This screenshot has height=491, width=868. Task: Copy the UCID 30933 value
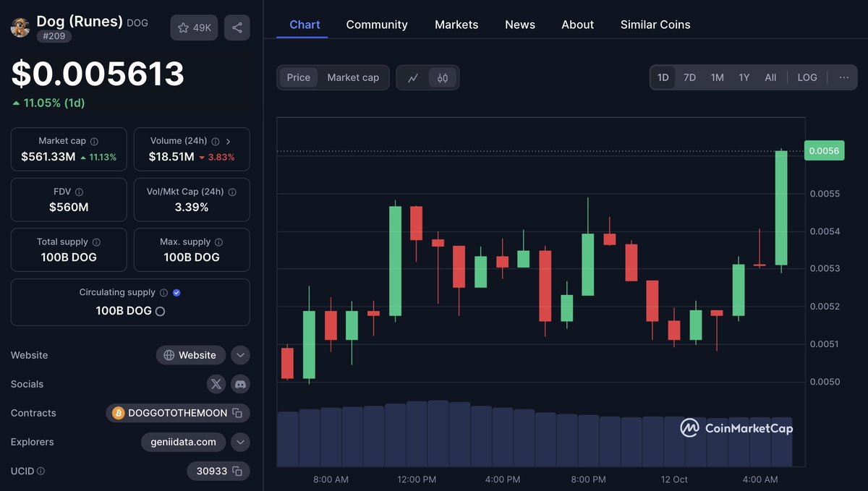tap(237, 471)
